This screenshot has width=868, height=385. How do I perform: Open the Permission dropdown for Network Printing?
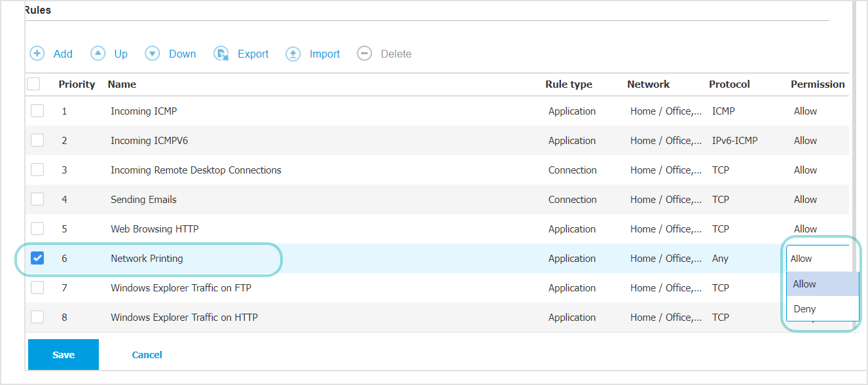[818, 259]
